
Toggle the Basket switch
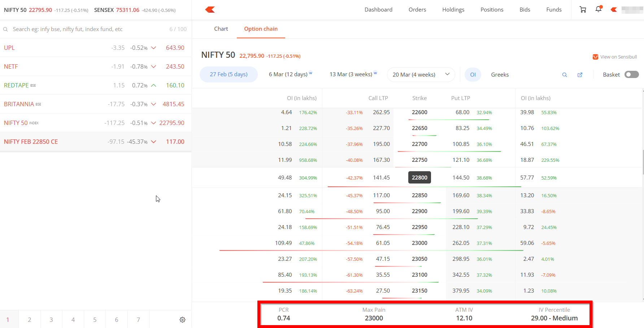(x=632, y=74)
